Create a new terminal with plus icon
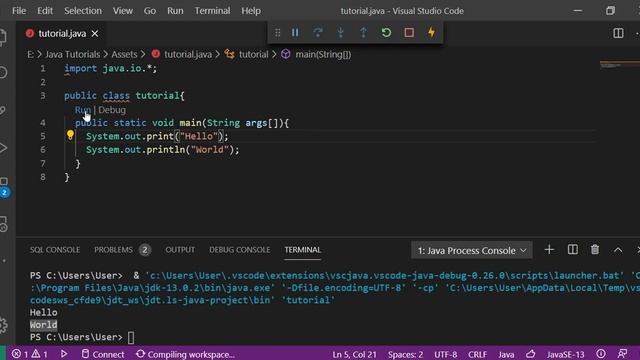640x360 pixels. [549, 250]
